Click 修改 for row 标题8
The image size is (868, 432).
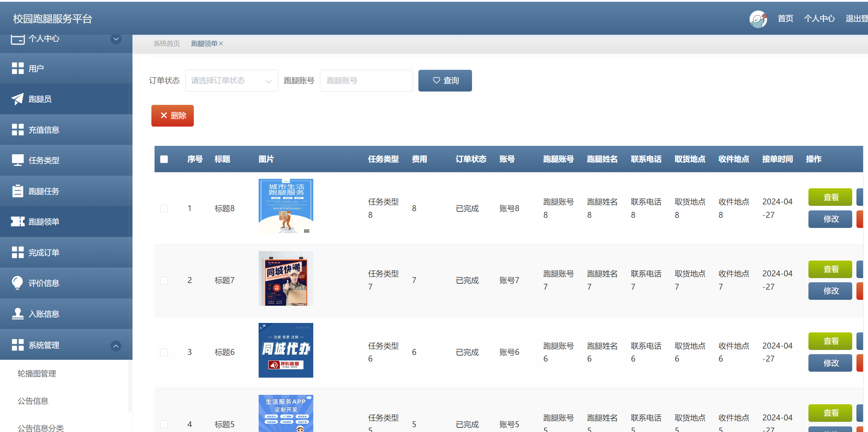(x=830, y=219)
